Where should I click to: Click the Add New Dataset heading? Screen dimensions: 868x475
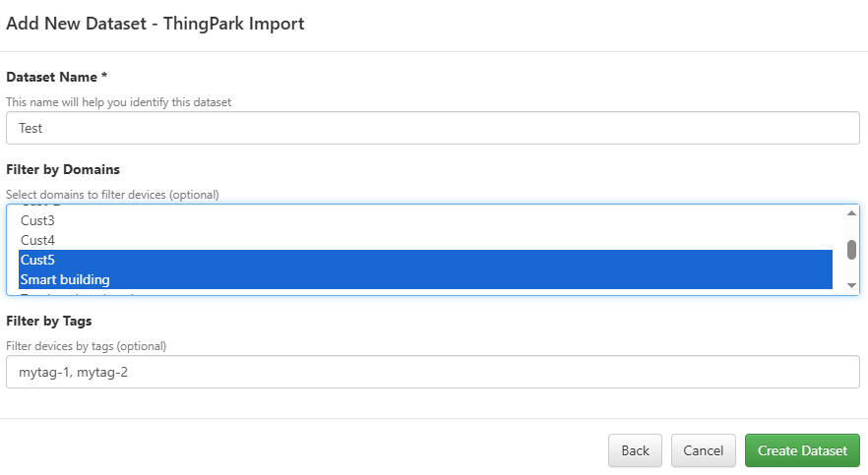(x=155, y=24)
